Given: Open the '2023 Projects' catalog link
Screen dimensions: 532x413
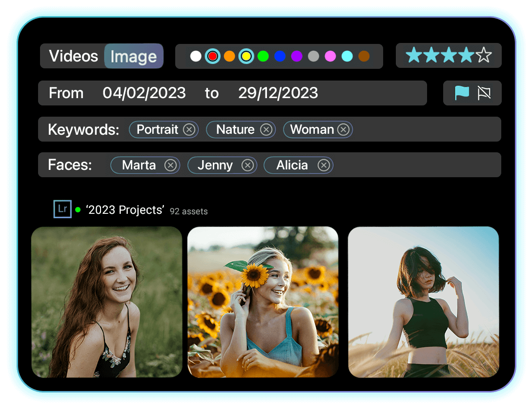Looking at the screenshot, I should point(125,210).
